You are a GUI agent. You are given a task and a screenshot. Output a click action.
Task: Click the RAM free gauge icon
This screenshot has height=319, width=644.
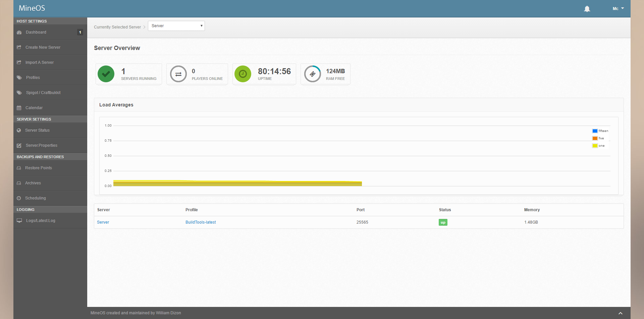[312, 74]
